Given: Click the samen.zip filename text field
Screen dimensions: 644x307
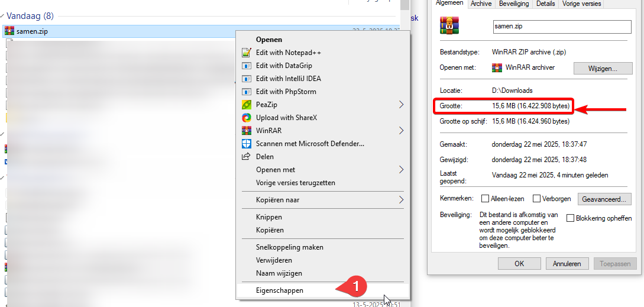Looking at the screenshot, I should 562,27.
